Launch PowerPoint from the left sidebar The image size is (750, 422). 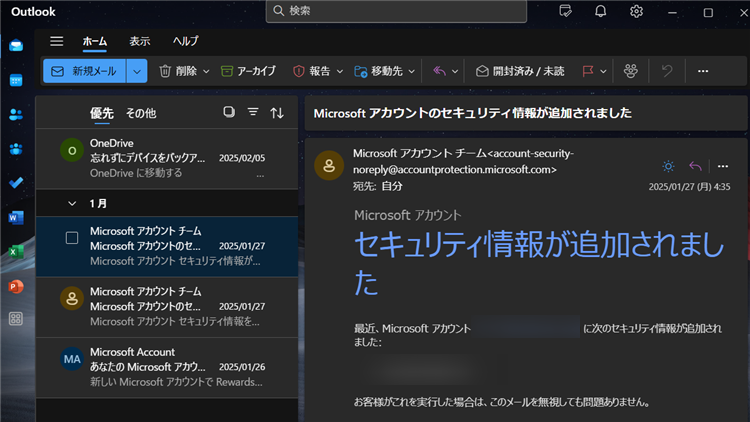point(16,286)
